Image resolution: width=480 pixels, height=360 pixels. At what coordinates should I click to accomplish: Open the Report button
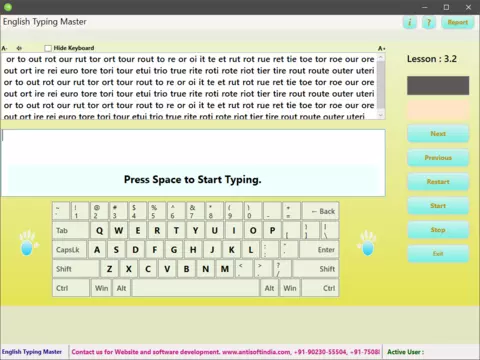[x=458, y=22]
